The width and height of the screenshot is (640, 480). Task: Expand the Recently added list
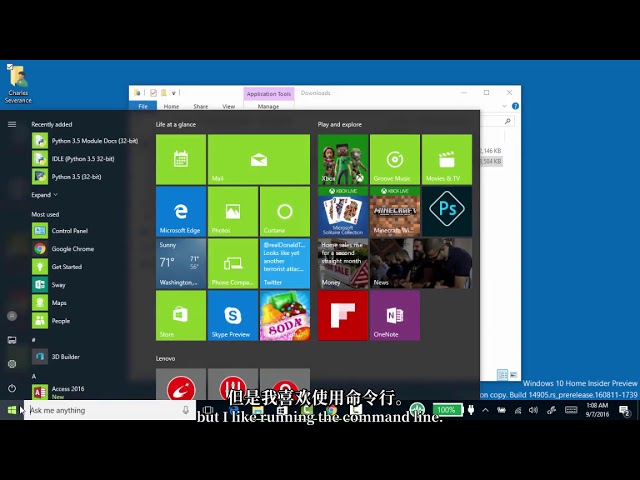tap(44, 195)
